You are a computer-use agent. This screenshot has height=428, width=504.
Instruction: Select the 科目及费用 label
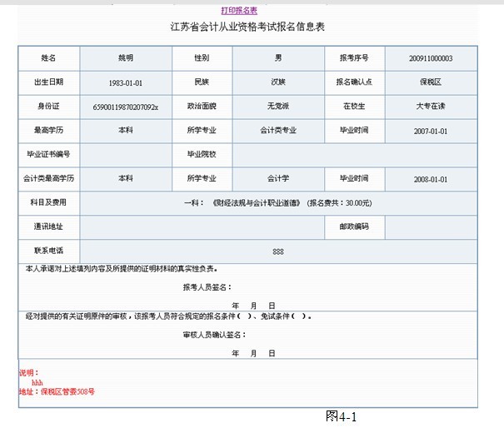tap(48, 202)
